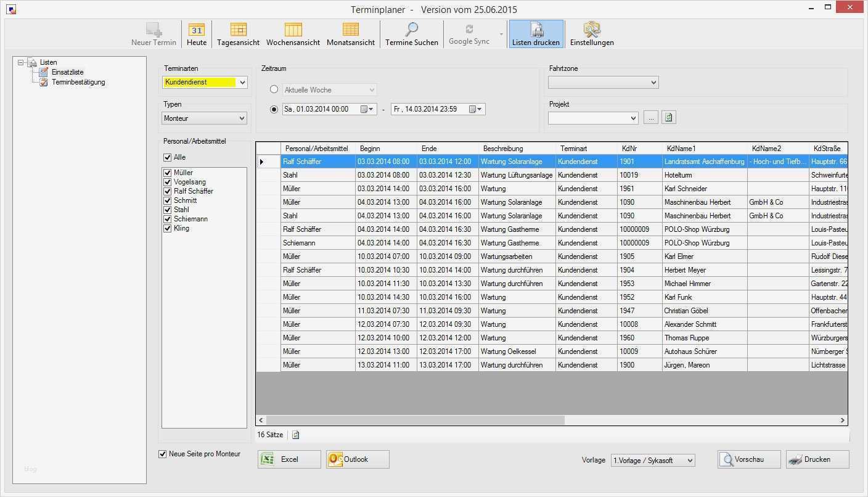Image resolution: width=868 pixels, height=497 pixels.
Task: Select the Wartung Oelkessel cell
Action: click(517, 351)
